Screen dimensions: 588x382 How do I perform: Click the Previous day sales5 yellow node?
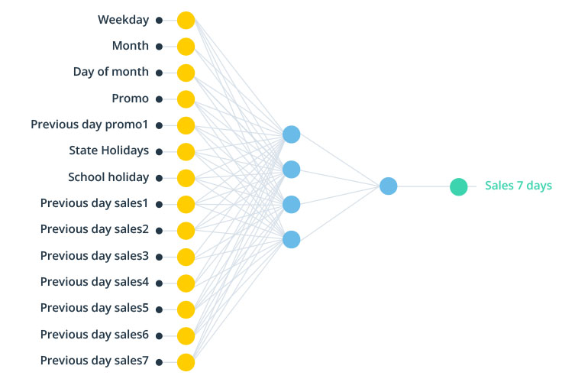[186, 309]
